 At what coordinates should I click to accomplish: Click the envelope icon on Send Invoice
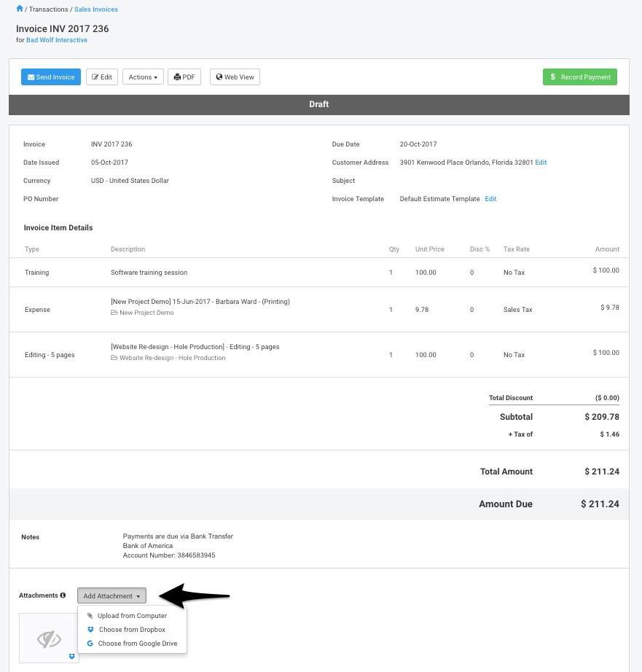[x=31, y=77]
